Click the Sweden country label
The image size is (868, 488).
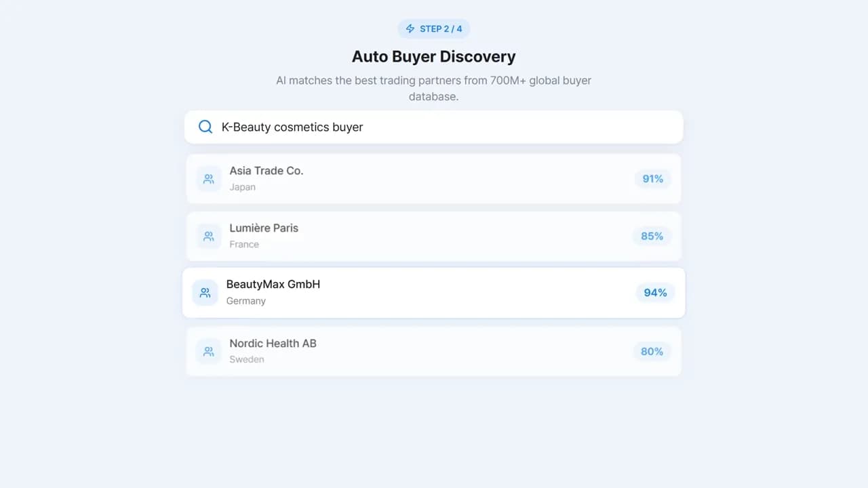(247, 359)
